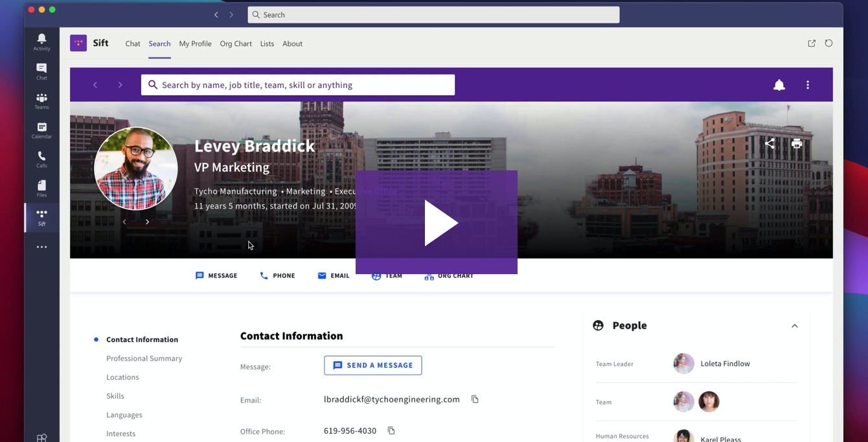Viewport: 868px width, 442px height.
Task: Go back in Teams window history
Action: pyautogui.click(x=216, y=15)
